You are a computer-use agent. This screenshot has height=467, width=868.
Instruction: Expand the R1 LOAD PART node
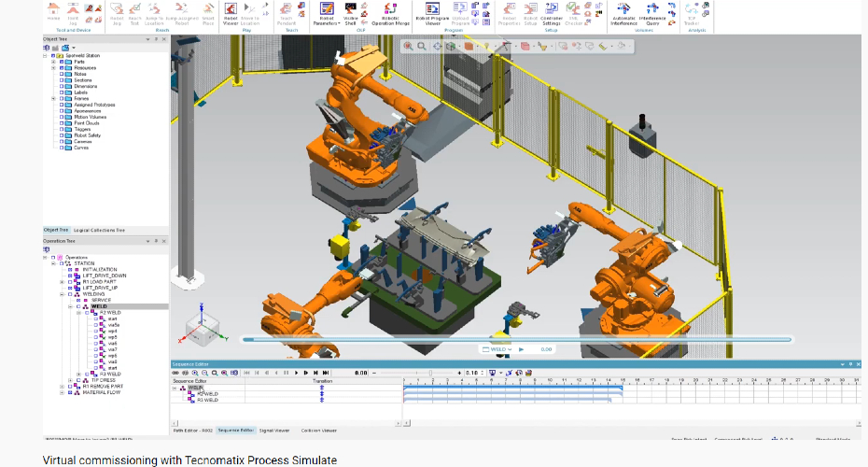[62, 282]
